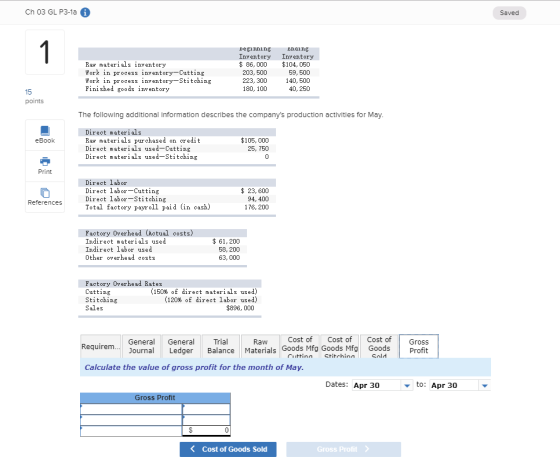Click the 15 points label
Image resolution: width=560 pixels, height=468 pixels.
coord(34,96)
